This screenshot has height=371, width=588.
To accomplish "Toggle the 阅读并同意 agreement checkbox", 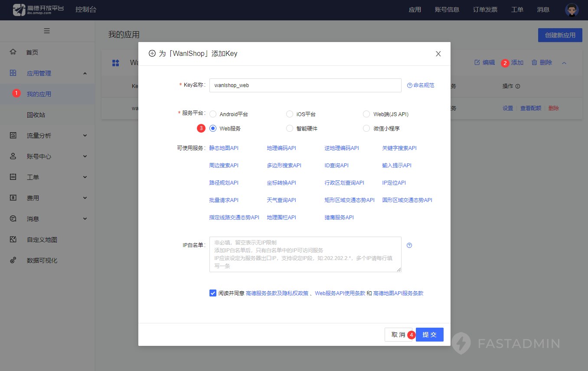I will point(213,293).
